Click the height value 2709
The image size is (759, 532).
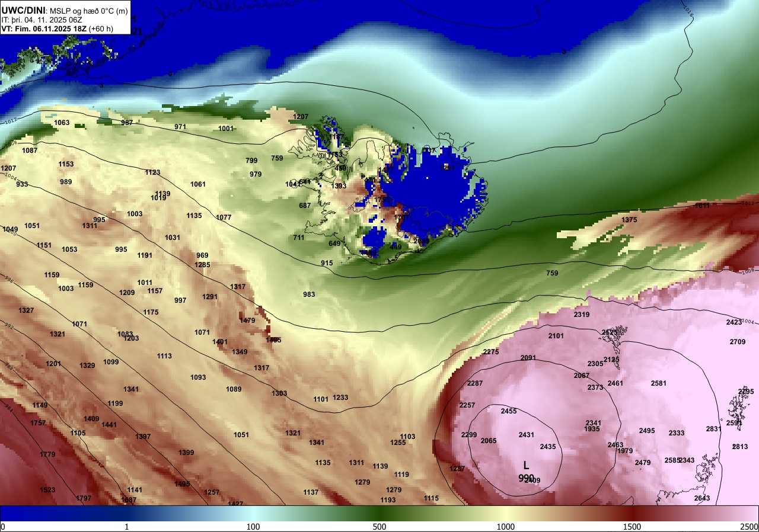738,342
